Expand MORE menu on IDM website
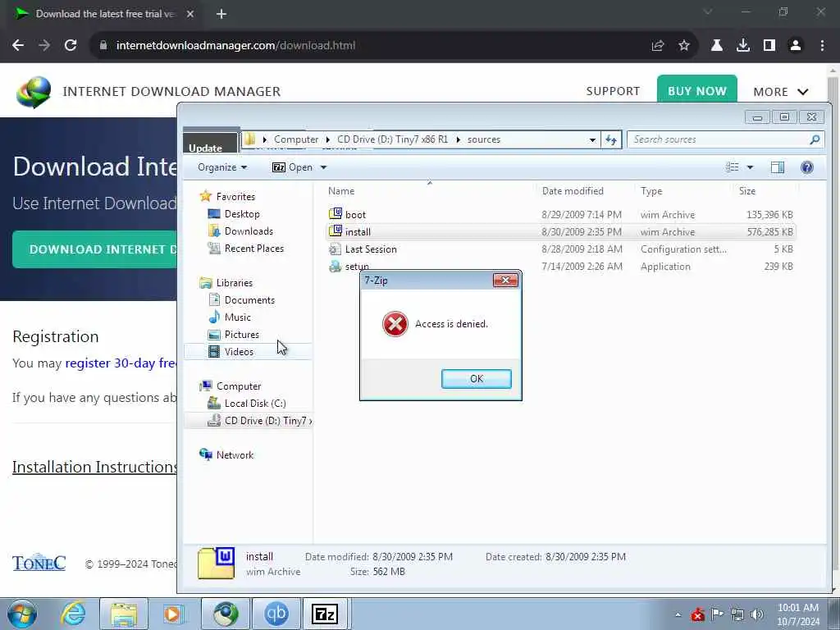 (781, 92)
